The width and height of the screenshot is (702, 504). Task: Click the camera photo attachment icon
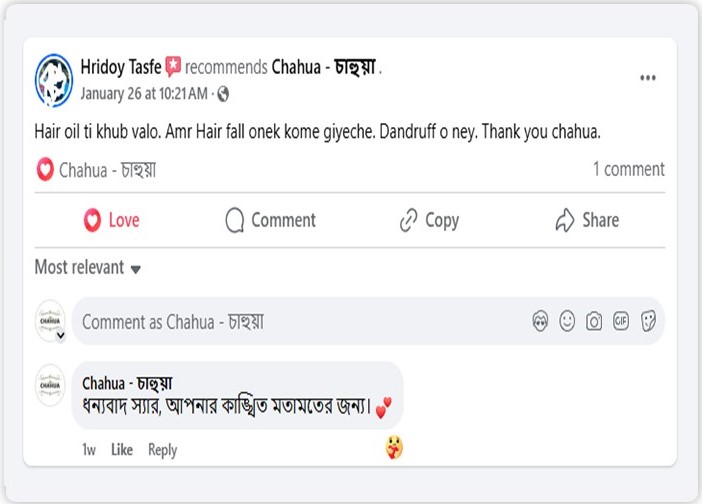[594, 321]
